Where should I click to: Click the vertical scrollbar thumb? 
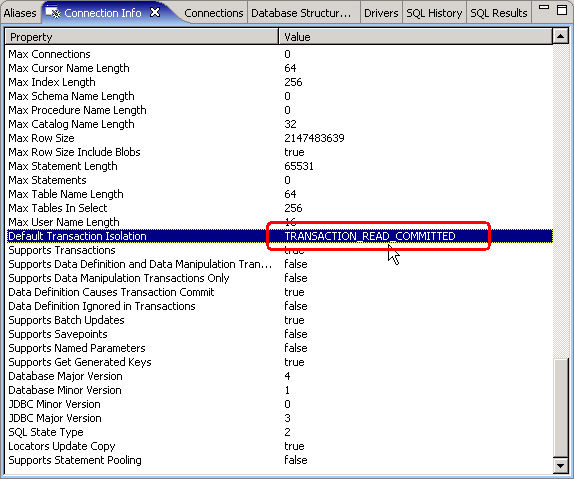pyautogui.click(x=560, y=408)
